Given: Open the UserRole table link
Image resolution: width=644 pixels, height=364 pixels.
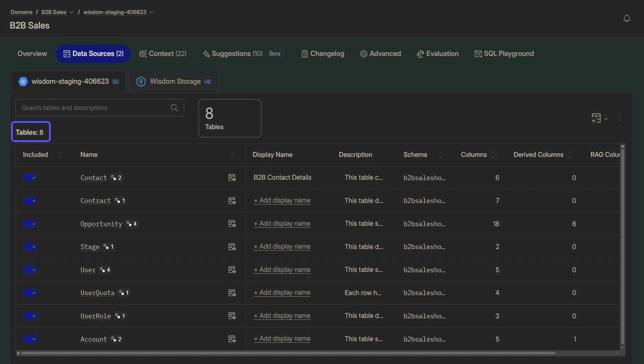Looking at the screenshot, I should pos(96,316).
